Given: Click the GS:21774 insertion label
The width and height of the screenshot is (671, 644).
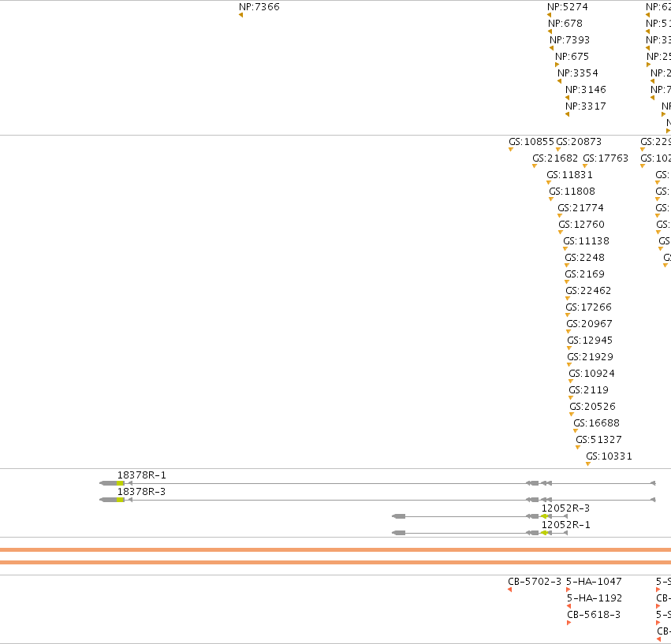Looking at the screenshot, I should [580, 208].
